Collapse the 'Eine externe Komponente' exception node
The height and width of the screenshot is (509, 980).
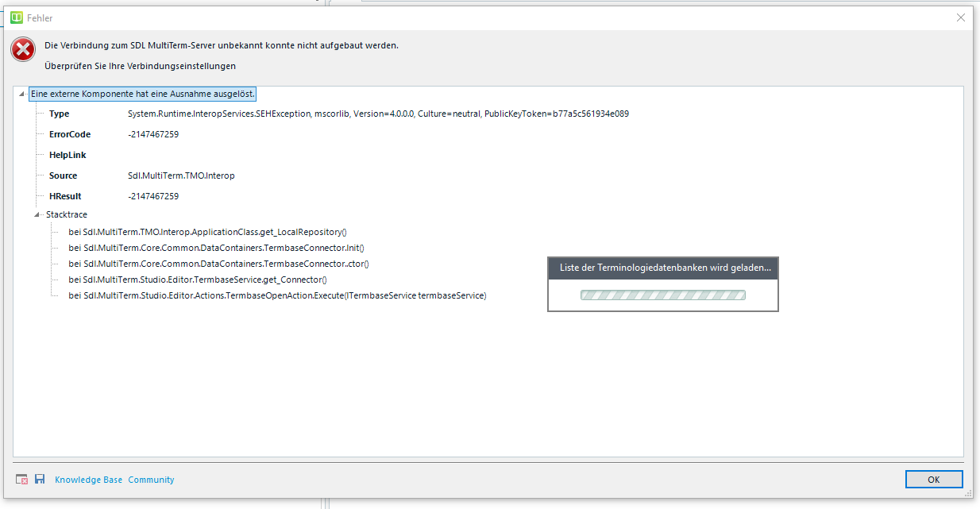21,94
